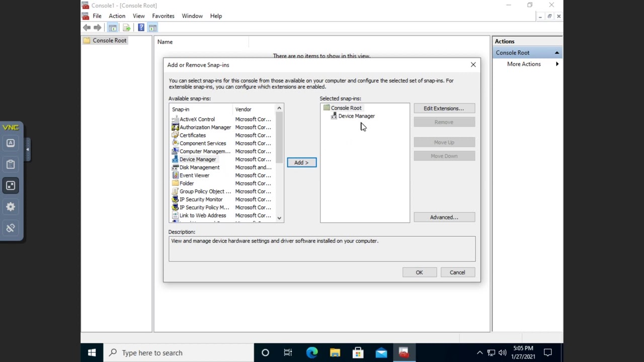Screen dimensions: 644x362
Task: Select the IP Security Policy Management snap-in icon
Action: click(175, 208)
